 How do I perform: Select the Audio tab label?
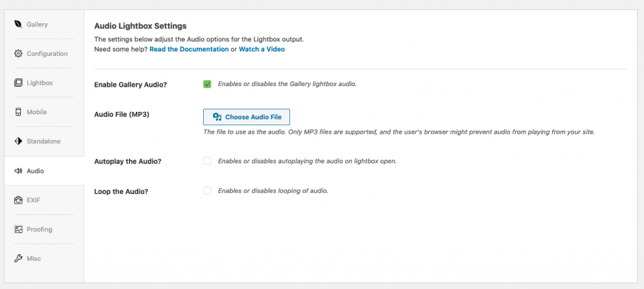(35, 171)
